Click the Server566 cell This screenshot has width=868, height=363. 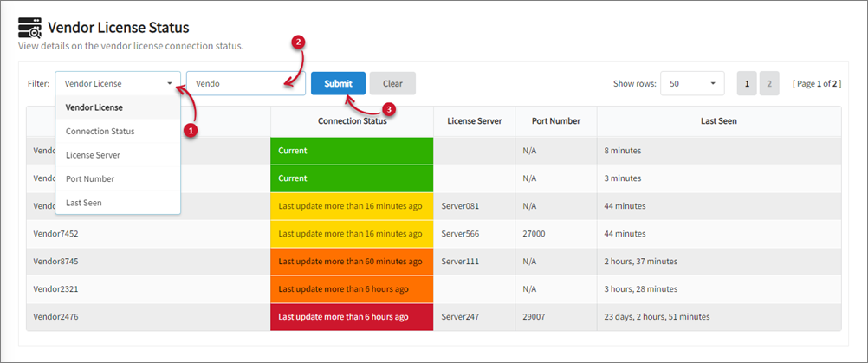pyautogui.click(x=475, y=234)
